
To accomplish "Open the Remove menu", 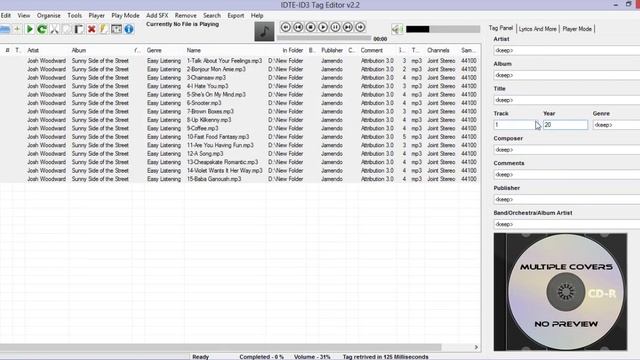I will click(x=186, y=16).
